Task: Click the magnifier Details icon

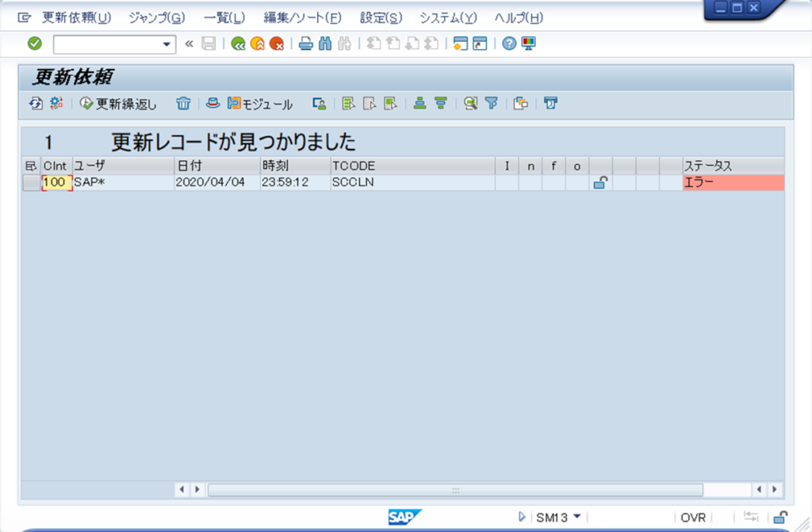Action: point(470,104)
